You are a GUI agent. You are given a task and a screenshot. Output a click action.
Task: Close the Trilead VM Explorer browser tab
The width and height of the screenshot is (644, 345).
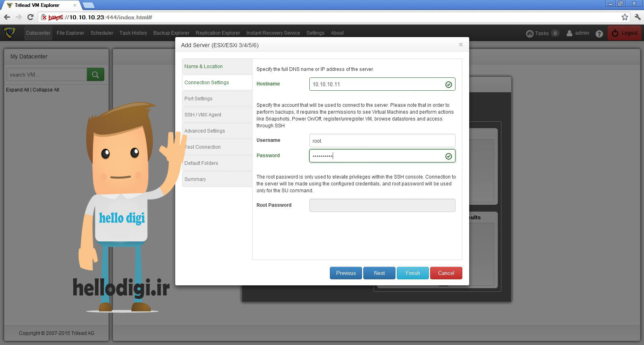tap(75, 5)
